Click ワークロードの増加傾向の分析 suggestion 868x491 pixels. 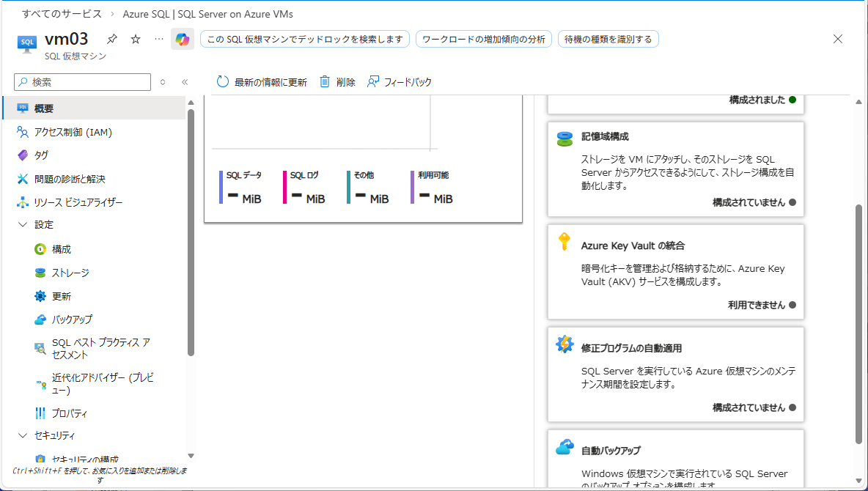(x=484, y=40)
